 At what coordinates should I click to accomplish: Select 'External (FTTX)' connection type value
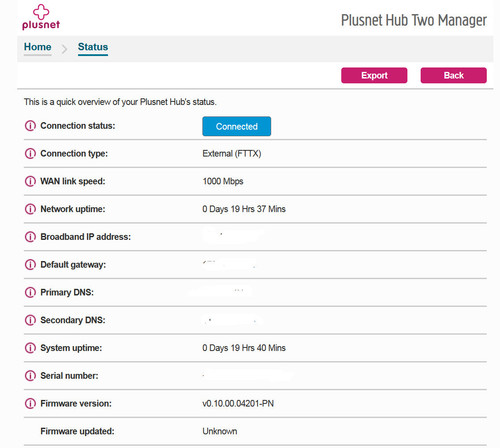click(x=232, y=154)
